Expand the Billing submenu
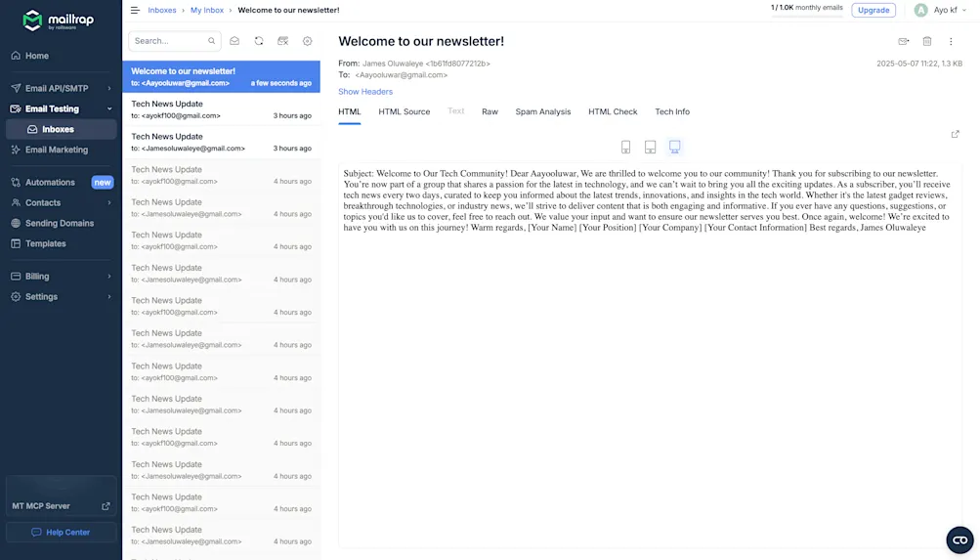This screenshot has width=980, height=560. click(109, 277)
